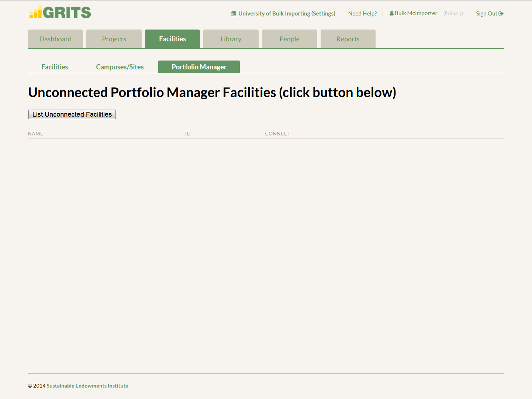
Task: Click the NAME column header
Action: coord(35,134)
